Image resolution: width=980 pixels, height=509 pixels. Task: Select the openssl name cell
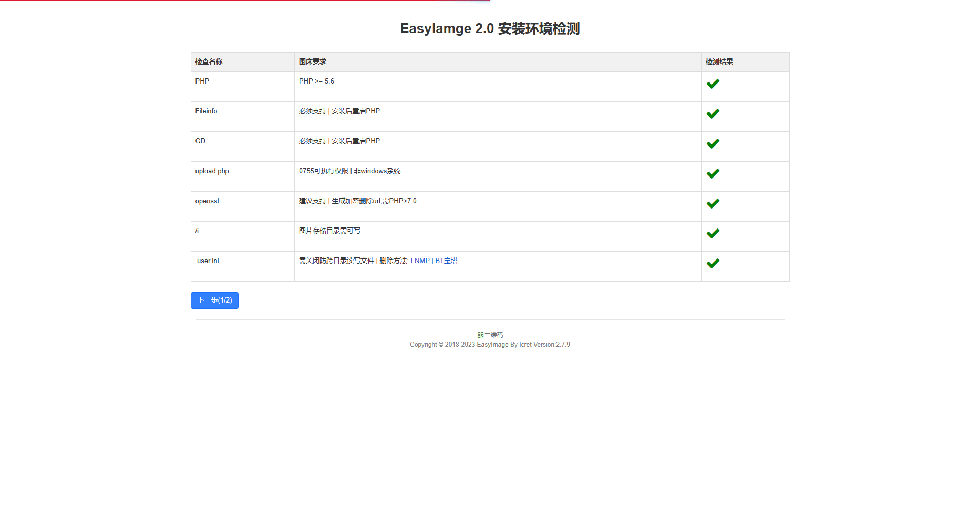point(243,206)
